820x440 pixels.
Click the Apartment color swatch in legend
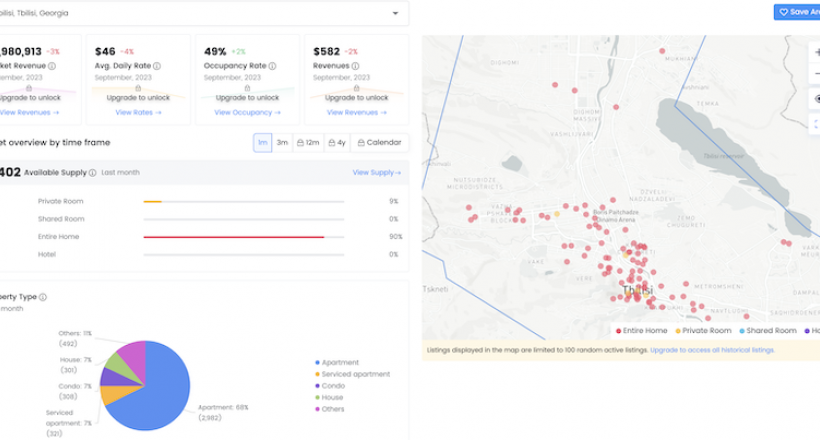point(317,362)
